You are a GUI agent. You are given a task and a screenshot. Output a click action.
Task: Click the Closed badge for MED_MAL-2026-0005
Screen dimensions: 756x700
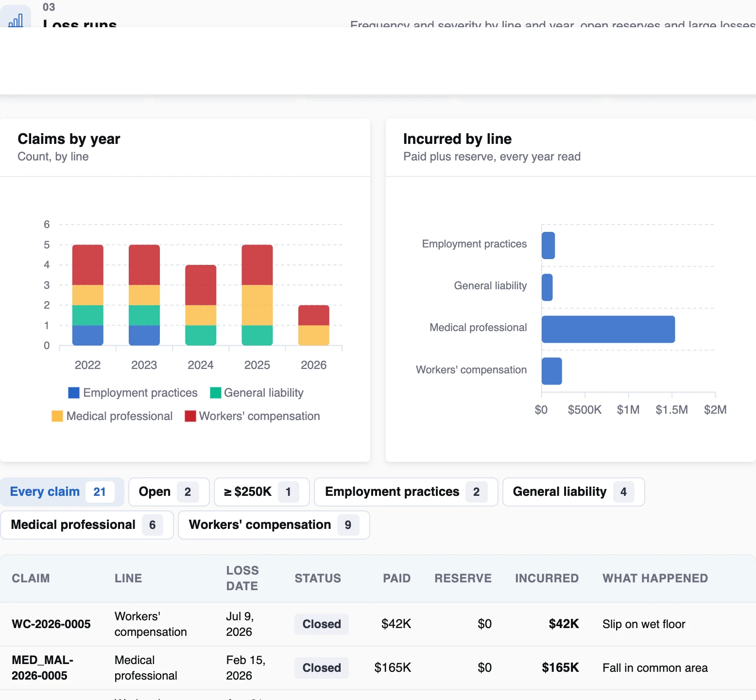pyautogui.click(x=322, y=668)
